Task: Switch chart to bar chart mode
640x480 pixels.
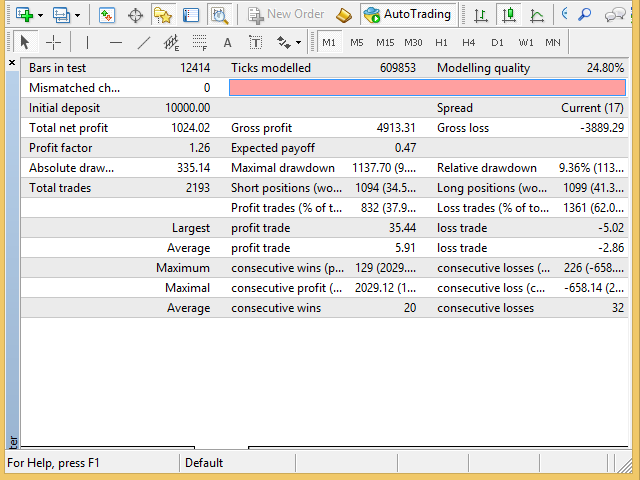Action: click(x=482, y=14)
